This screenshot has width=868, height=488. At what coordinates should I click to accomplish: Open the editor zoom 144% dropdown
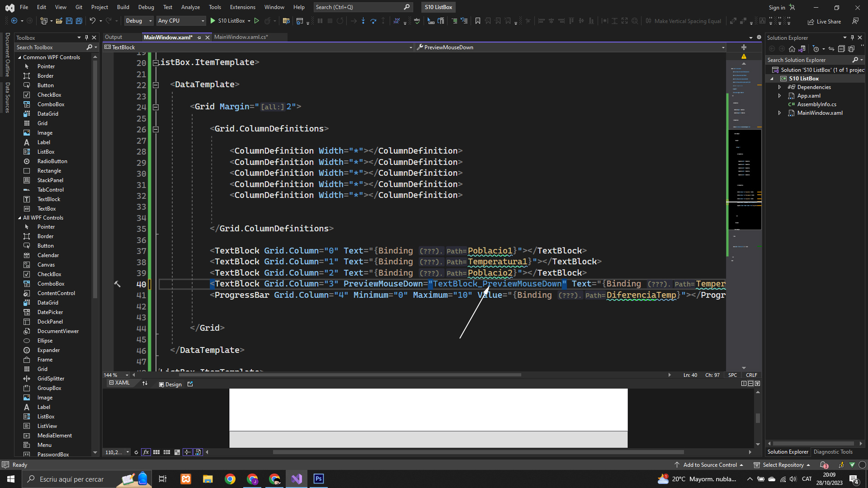tap(127, 375)
